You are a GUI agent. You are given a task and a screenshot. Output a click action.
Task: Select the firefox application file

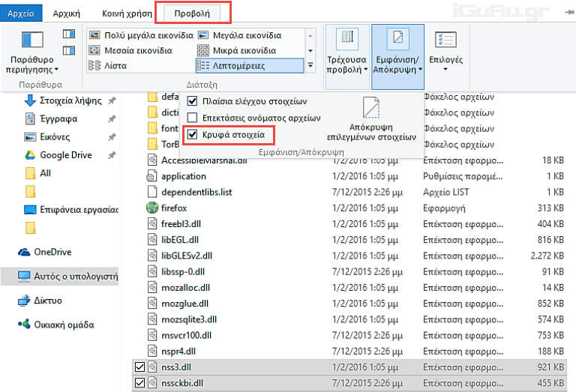pos(174,208)
